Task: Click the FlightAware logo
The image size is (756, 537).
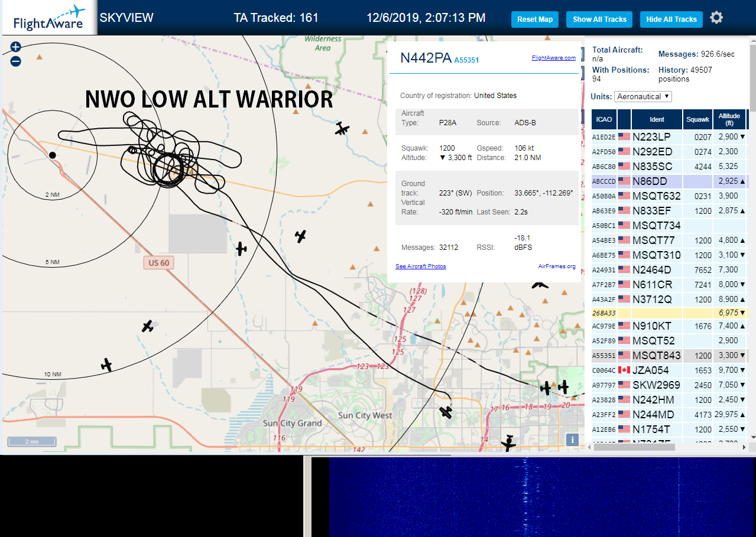Action: tap(49, 19)
